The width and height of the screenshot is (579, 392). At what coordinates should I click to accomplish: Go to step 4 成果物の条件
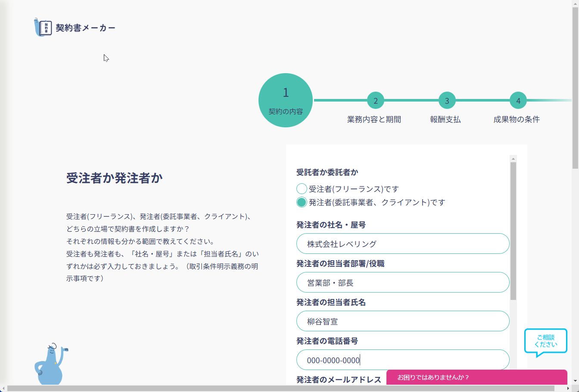(x=518, y=101)
